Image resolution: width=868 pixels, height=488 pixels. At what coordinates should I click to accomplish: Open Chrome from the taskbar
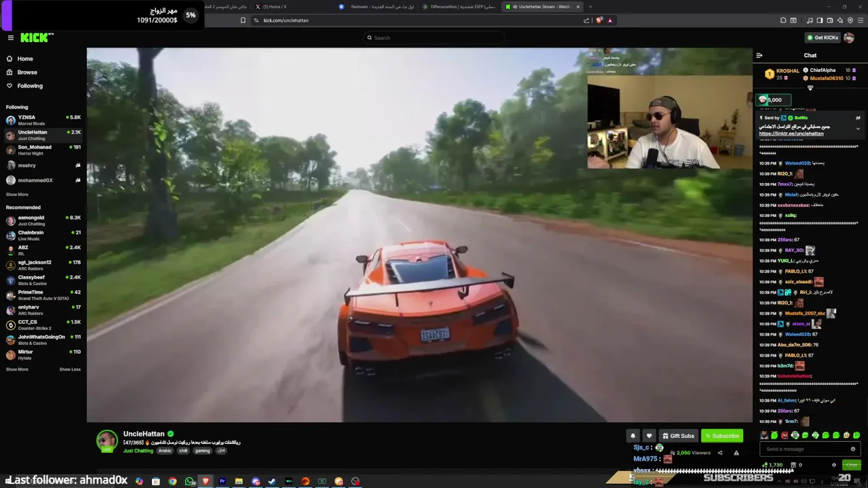(x=172, y=481)
